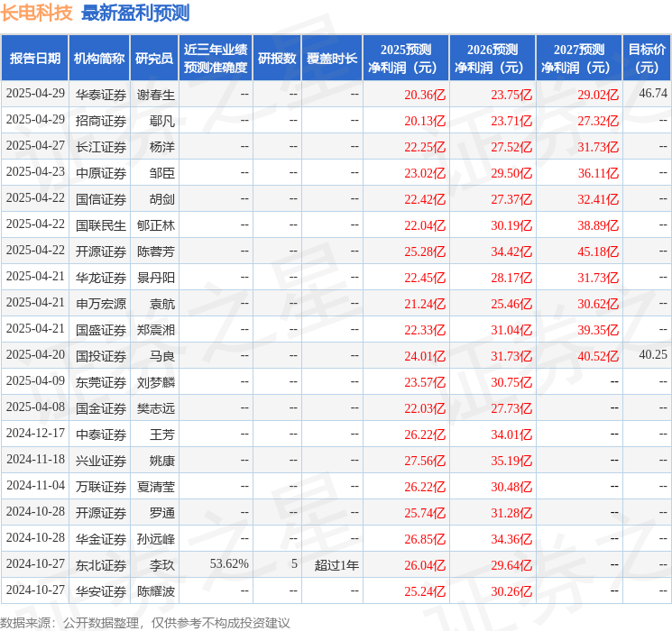Click analyst name 郑震湘
Viewport: 672px width, 631px height.
tap(155, 330)
